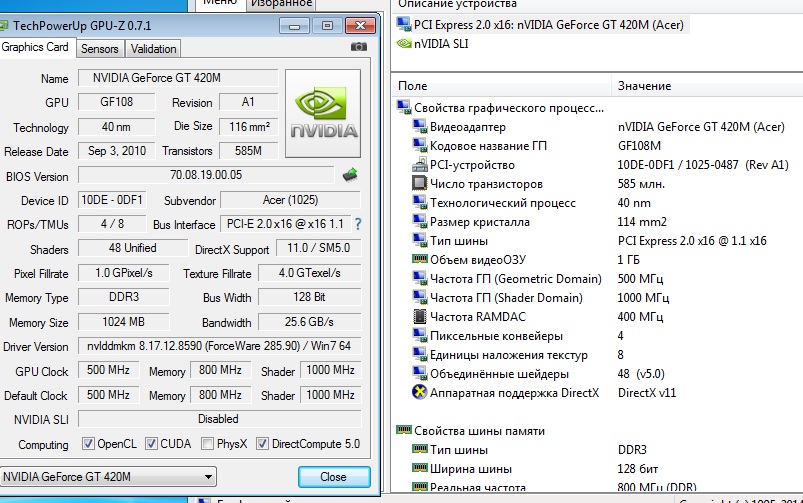Viewport: 803px width, 503px height.
Task: Enable the PhysX checkbox
Action: [x=207, y=444]
